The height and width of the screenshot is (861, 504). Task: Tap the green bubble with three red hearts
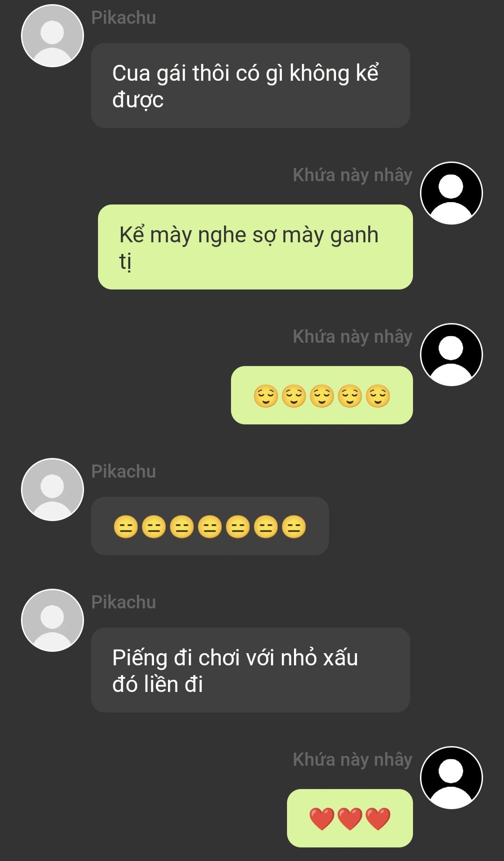(350, 818)
